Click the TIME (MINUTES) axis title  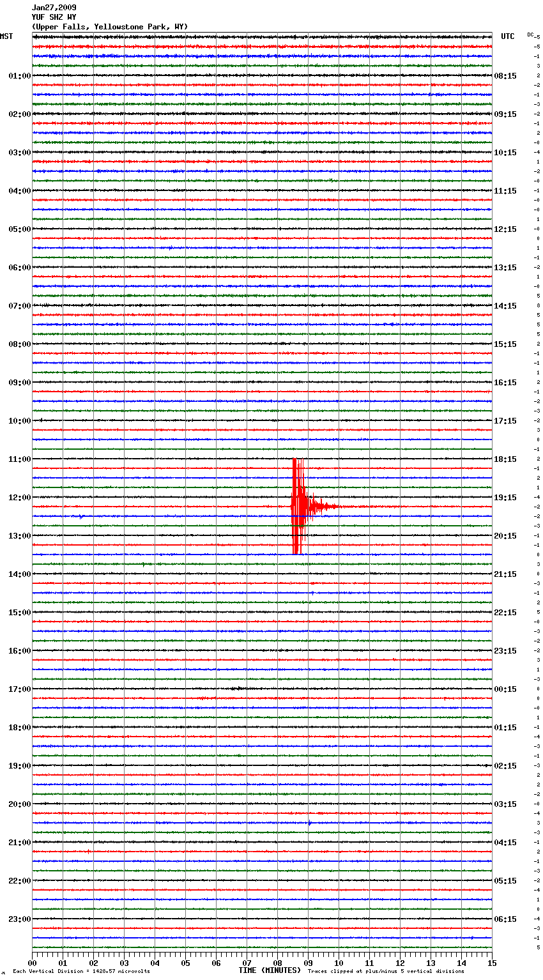[270, 970]
